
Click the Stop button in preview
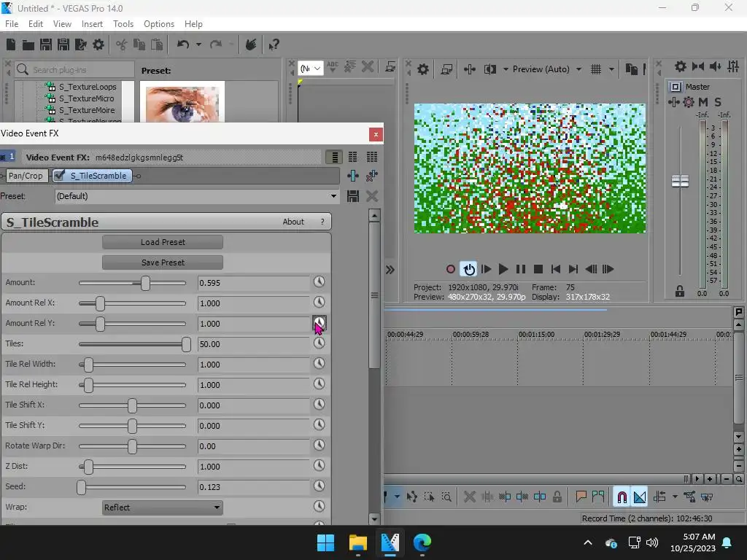coord(538,270)
